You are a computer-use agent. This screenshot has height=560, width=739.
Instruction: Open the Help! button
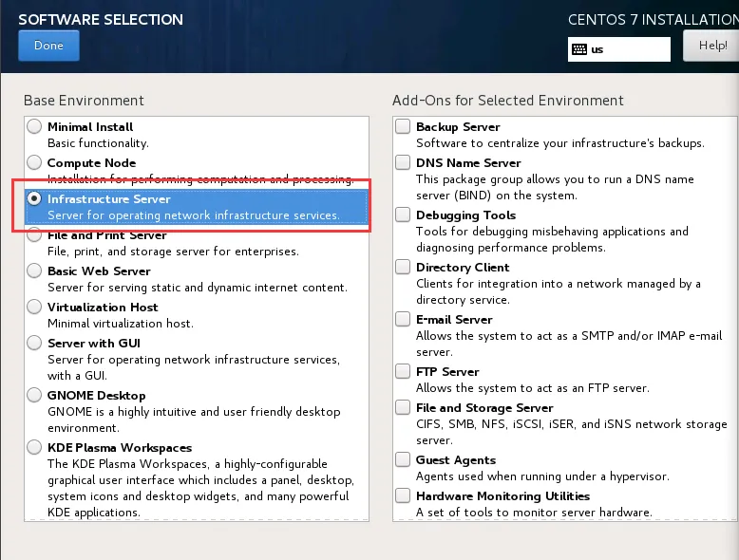tap(711, 46)
